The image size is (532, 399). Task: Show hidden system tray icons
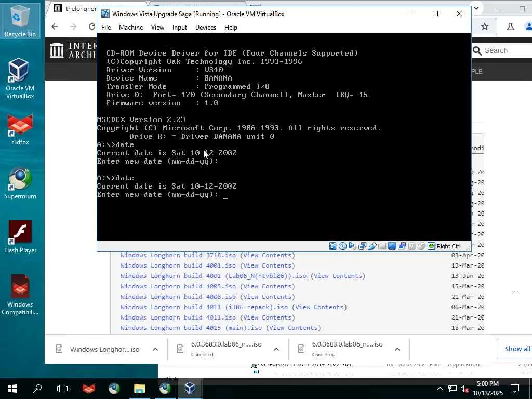click(x=440, y=389)
